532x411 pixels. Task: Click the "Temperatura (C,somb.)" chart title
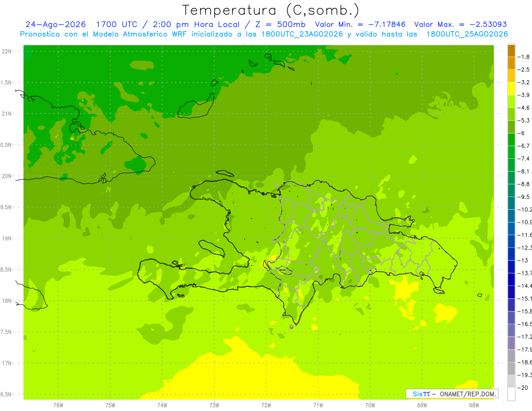270,10
